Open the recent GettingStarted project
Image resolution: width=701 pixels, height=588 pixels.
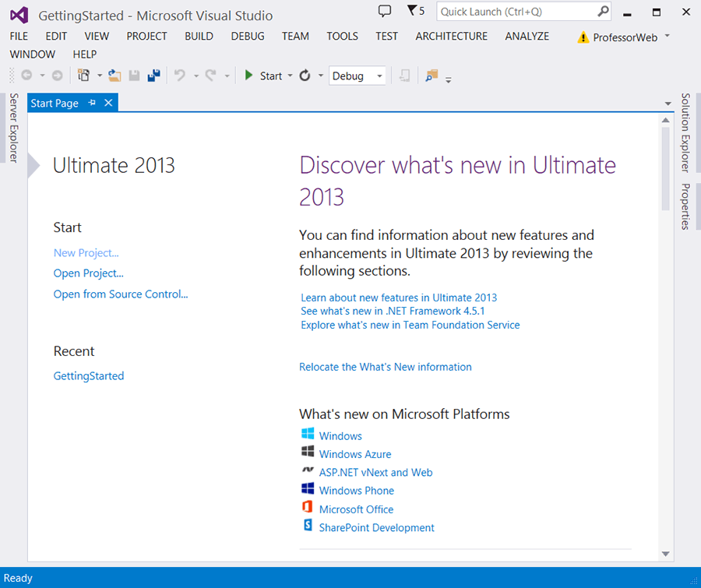coord(89,375)
